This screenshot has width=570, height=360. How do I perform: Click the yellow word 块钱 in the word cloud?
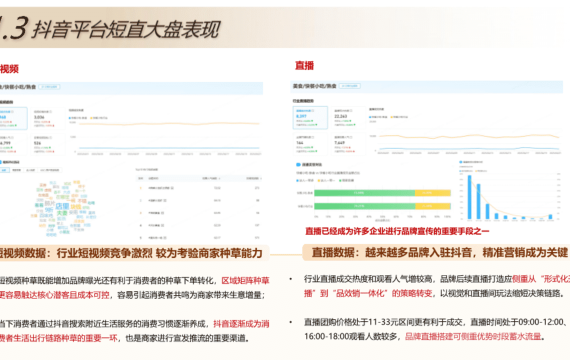(x=75, y=207)
